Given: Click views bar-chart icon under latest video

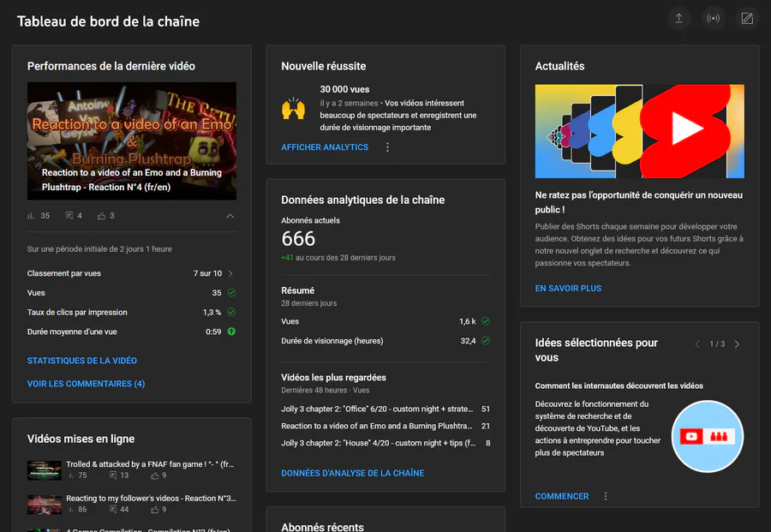Looking at the screenshot, I should 31,216.
